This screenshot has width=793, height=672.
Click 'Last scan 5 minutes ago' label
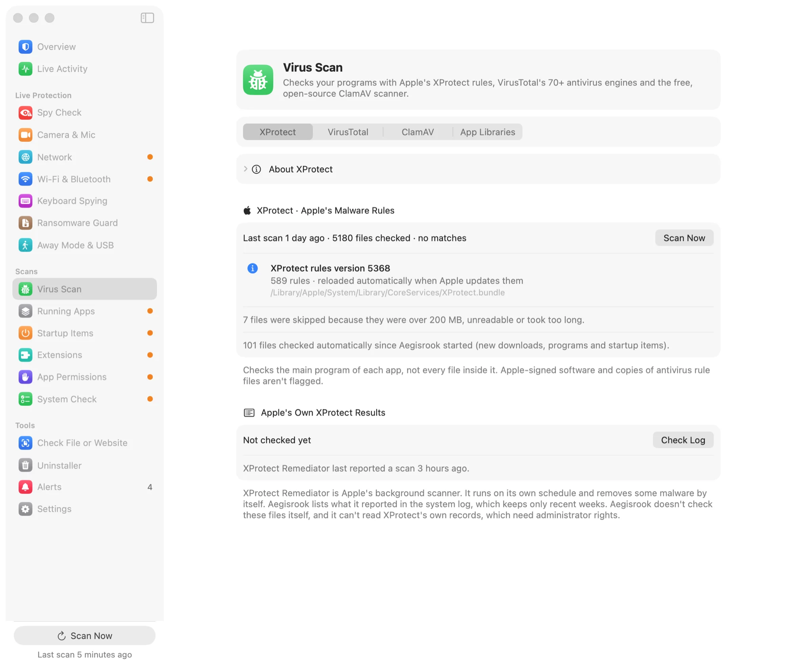(84, 655)
